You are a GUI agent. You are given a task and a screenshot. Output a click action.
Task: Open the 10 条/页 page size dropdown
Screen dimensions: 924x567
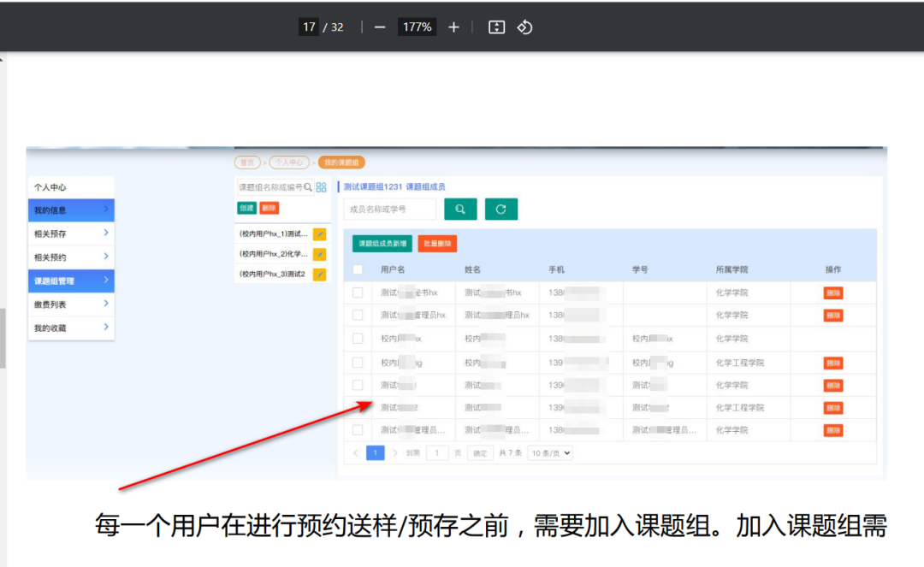coord(550,452)
